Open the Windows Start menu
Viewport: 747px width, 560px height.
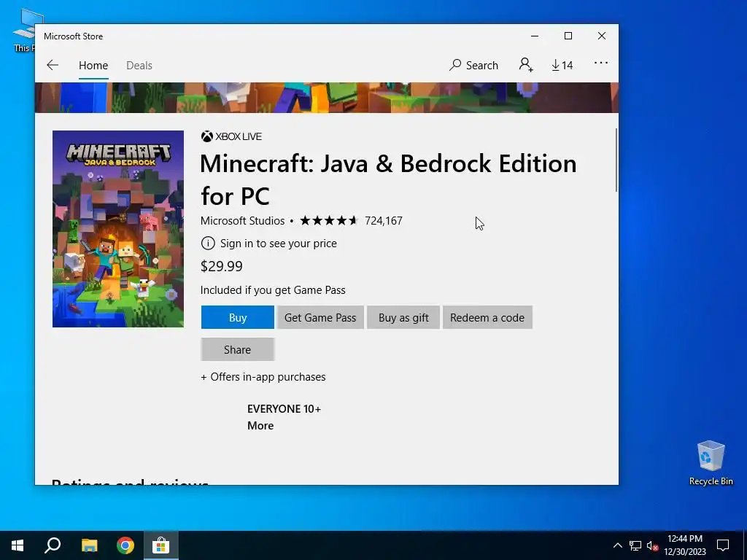pos(18,545)
